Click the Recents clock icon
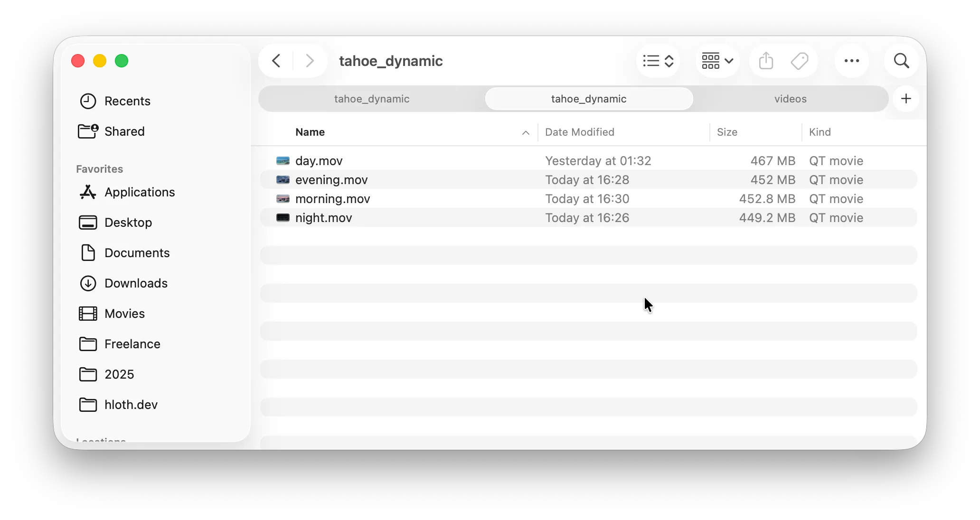The image size is (980, 520). [88, 101]
